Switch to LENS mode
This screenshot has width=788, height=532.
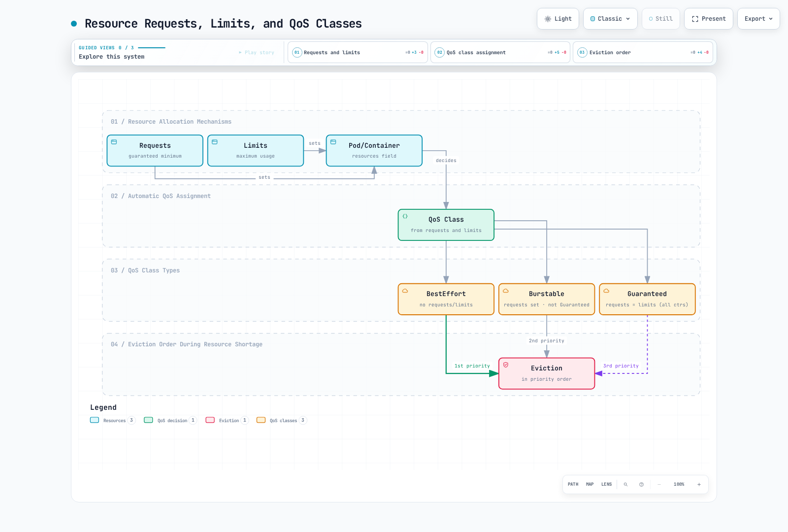[607, 484]
